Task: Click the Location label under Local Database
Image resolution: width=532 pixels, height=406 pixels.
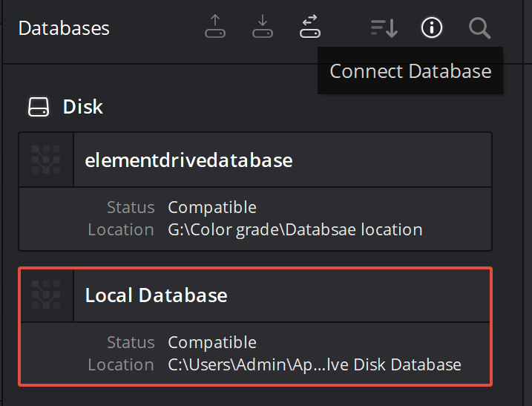Action: click(x=121, y=364)
